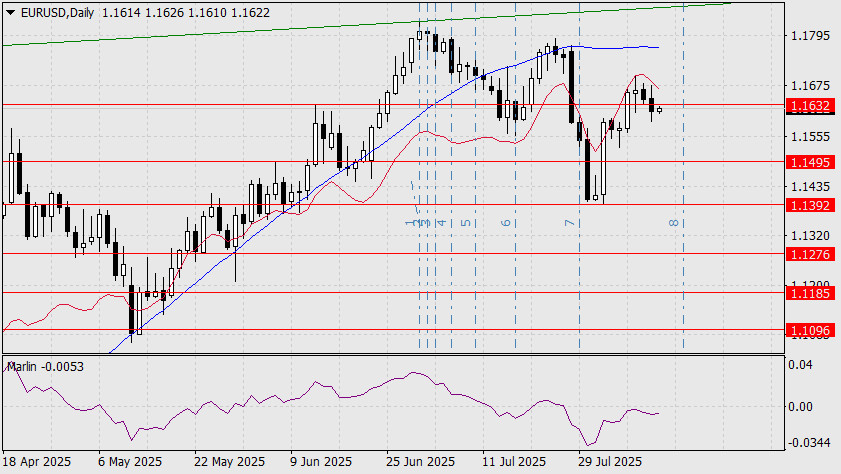Click the 1.1096 red price level label
841x474 pixels.
pos(810,331)
